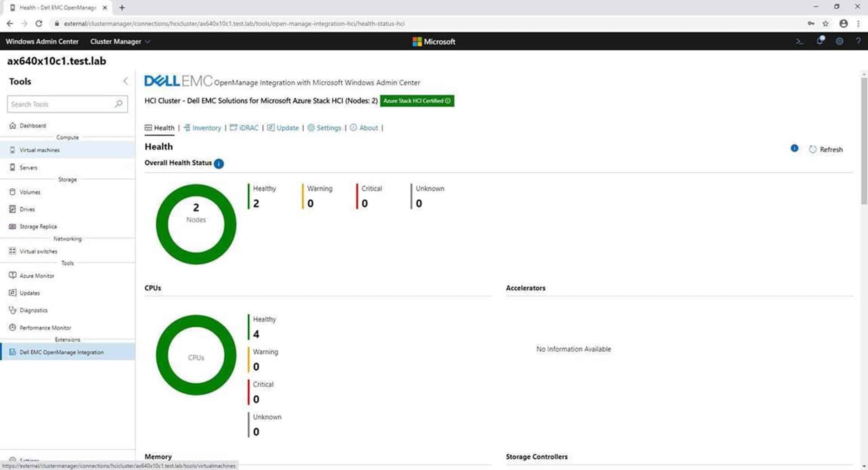The image size is (868, 470).
Task: Switch to the Health tab
Action: pyautogui.click(x=160, y=128)
